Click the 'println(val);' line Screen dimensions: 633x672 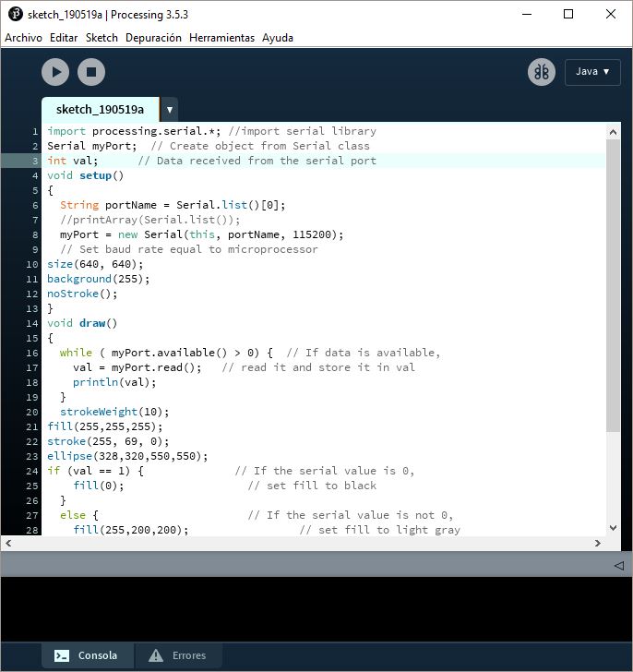(x=114, y=382)
